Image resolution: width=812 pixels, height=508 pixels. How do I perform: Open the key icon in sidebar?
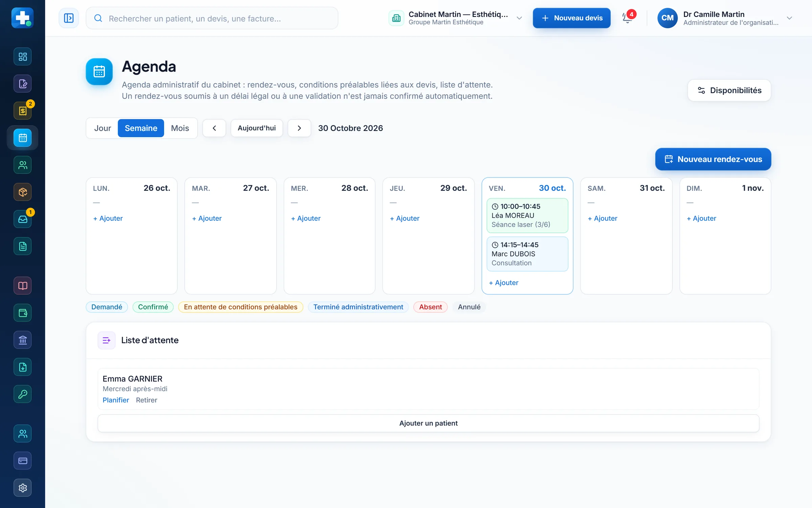(23, 394)
